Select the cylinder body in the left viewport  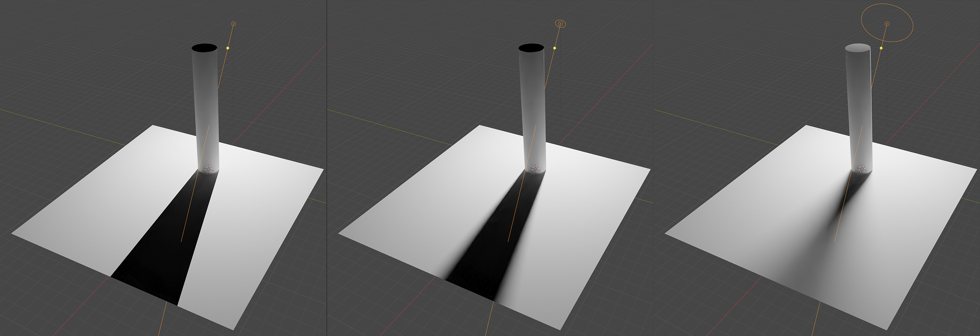pos(206,110)
